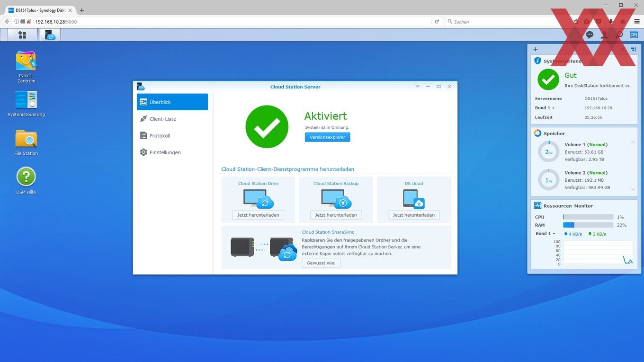Screen dimensions: 644x362
Task: Expand Bond 1 dropdown in Systemzustand
Action: (x=545, y=108)
